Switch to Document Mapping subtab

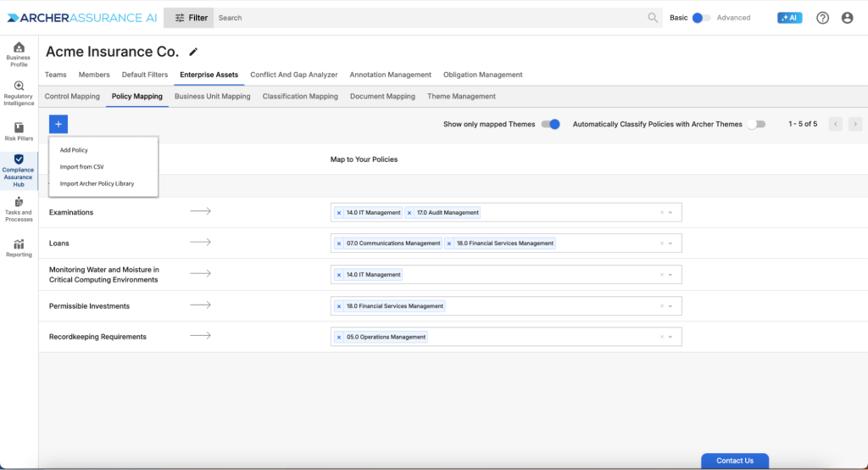click(382, 97)
